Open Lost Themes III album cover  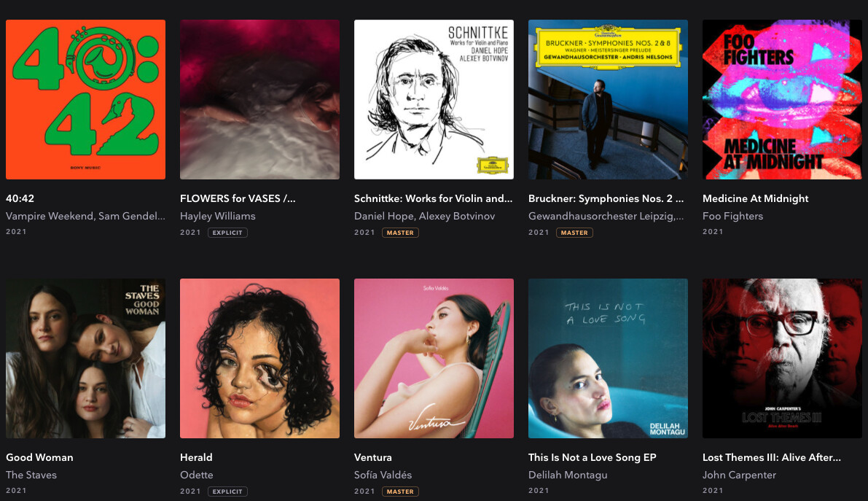coord(782,359)
